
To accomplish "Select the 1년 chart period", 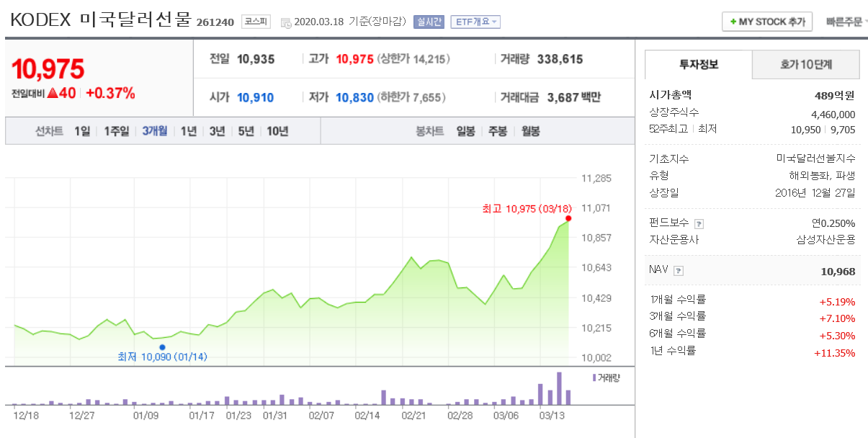I will click(x=188, y=131).
